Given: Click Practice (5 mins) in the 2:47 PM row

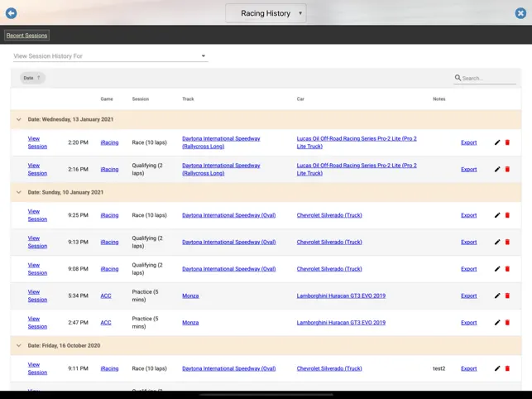Looking at the screenshot, I should pyautogui.click(x=146, y=323).
